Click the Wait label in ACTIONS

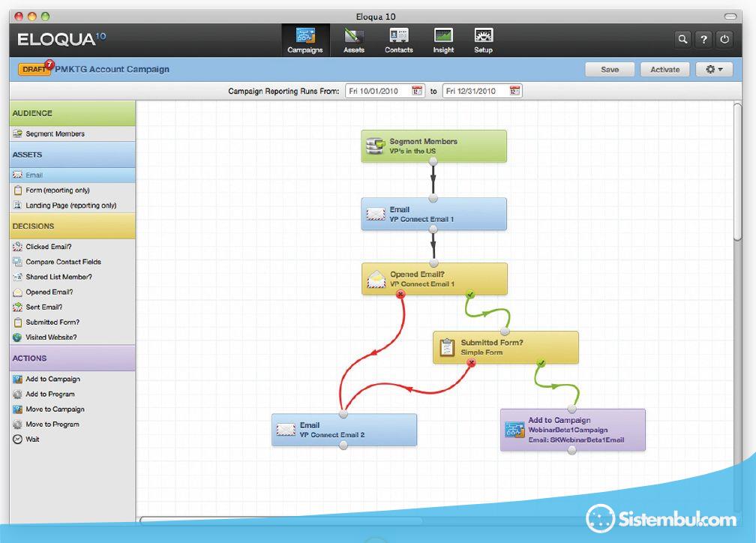point(32,439)
